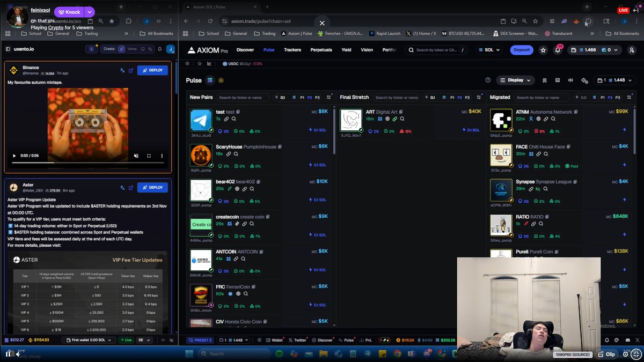
Task: Click DEPLOY on the Binance post
Action: click(x=152, y=70)
